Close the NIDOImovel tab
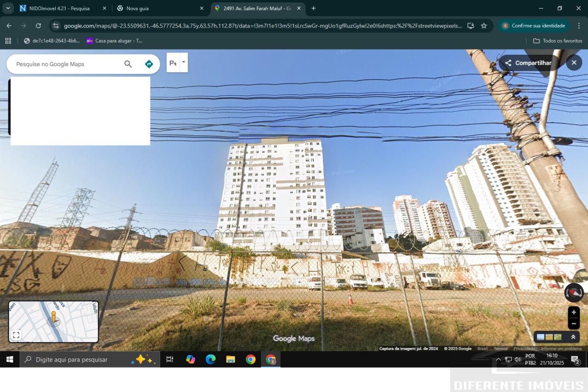Viewport: 588px width, 392px height. click(104, 8)
